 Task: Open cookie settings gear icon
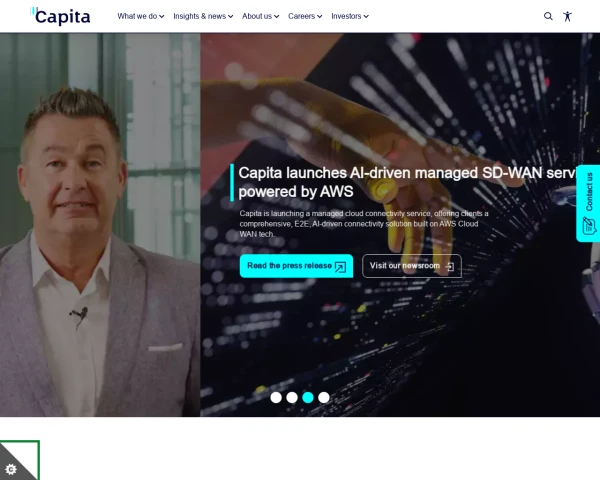(x=11, y=469)
